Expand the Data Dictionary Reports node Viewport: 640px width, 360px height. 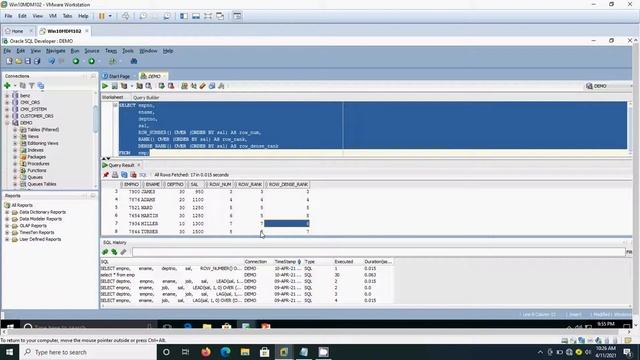pyautogui.click(x=7, y=212)
